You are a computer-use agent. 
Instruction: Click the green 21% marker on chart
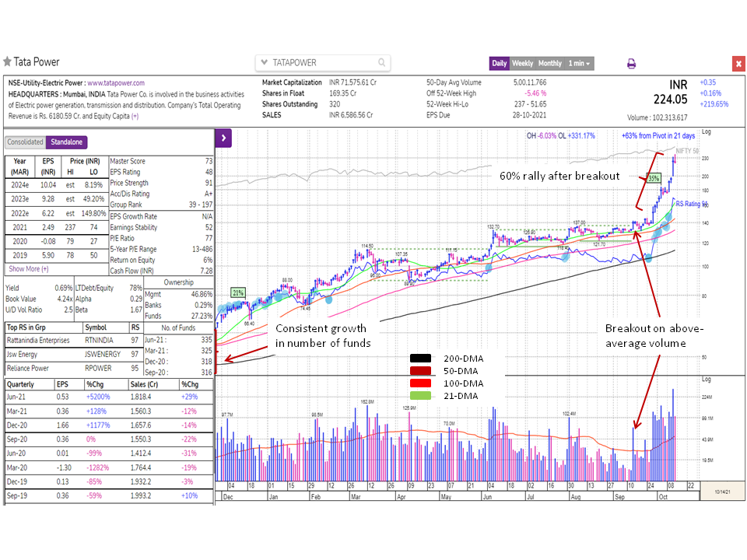238,293
